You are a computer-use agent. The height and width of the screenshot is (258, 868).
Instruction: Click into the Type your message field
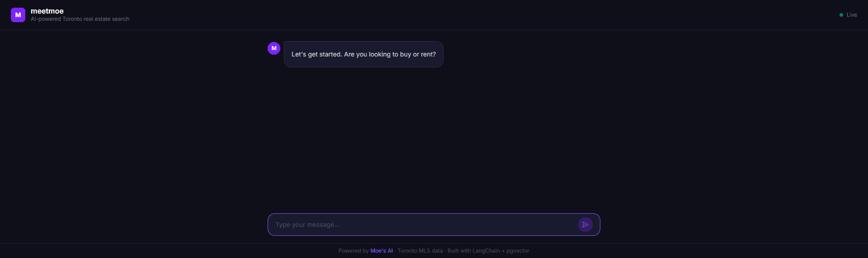(x=420, y=225)
